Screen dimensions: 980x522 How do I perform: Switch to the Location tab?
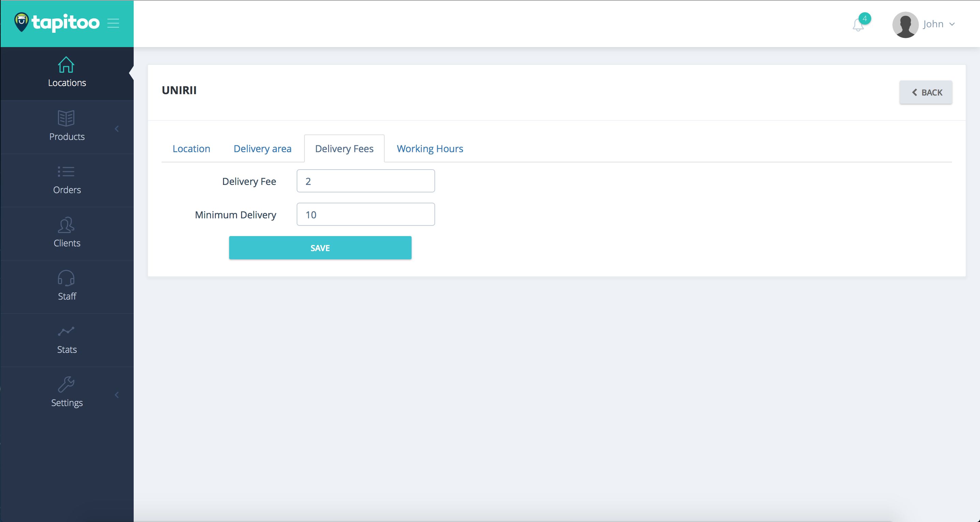[191, 148]
